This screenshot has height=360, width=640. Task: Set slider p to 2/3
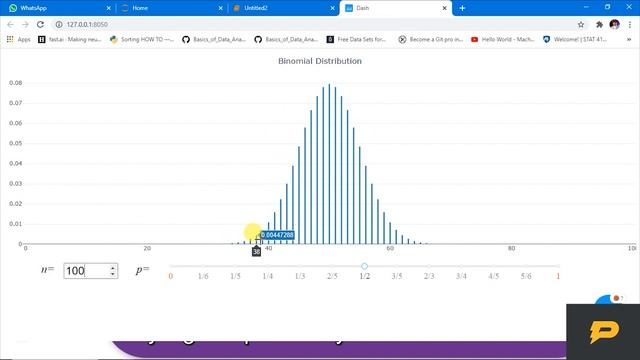(x=429, y=276)
